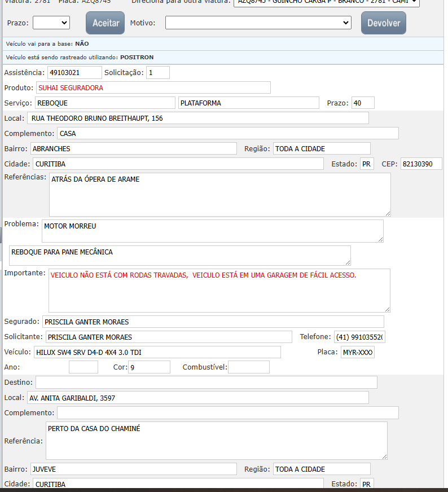This screenshot has width=448, height=492.
Task: Focus the Placa field showing MYR-XXXX
Action: pos(357,353)
